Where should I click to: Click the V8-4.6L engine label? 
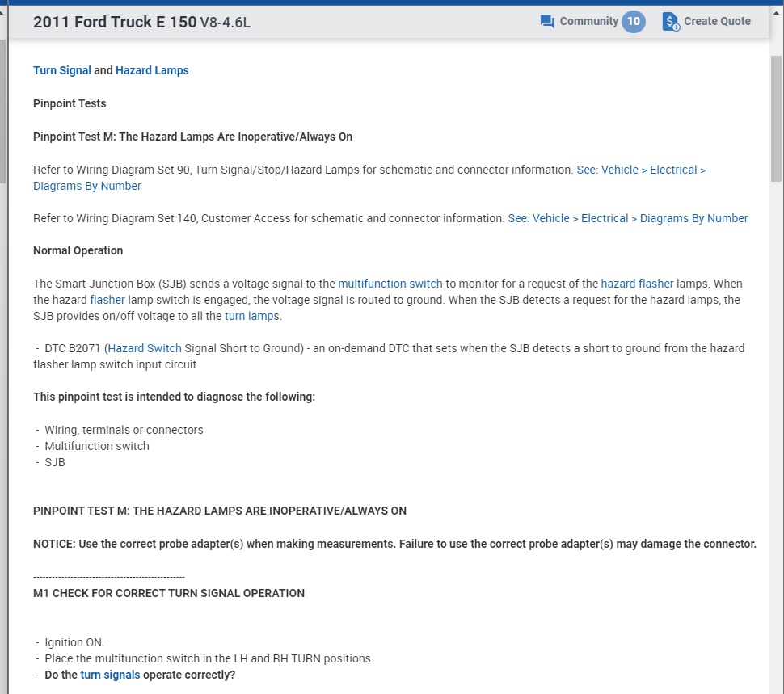225,23
